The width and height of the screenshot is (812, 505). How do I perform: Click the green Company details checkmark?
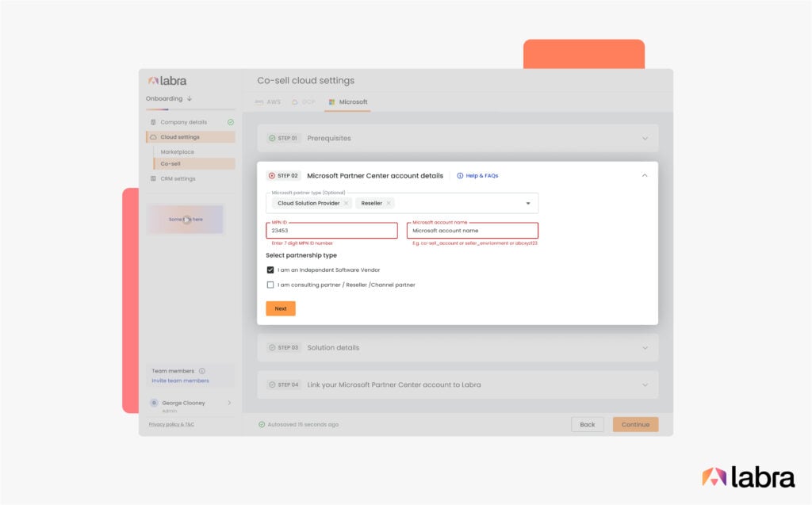(x=231, y=122)
